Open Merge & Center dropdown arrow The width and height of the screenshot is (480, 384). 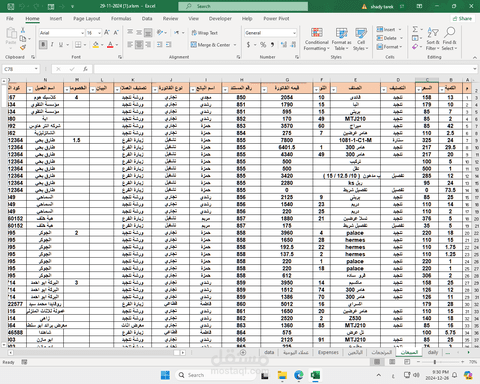[235, 45]
